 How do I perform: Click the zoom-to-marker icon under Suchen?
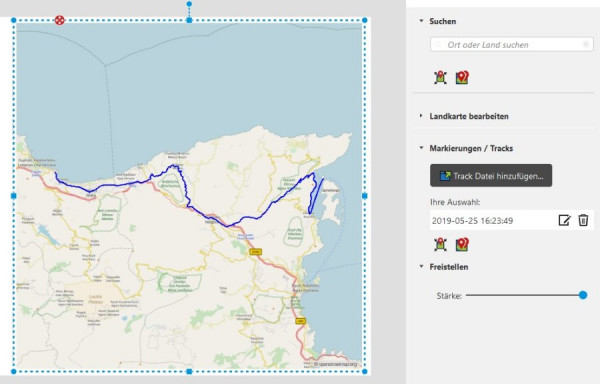[440, 78]
